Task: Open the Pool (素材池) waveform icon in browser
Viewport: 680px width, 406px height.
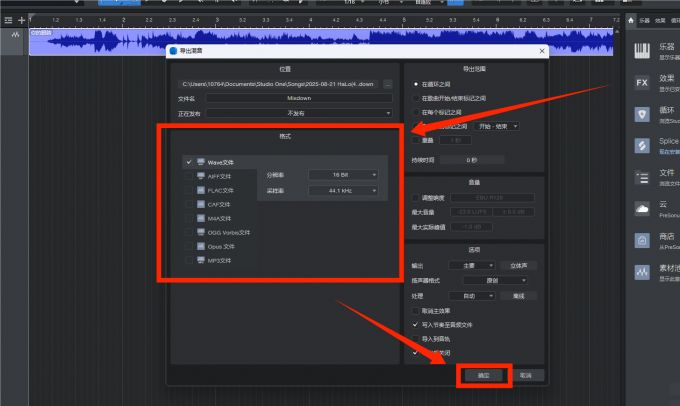Action: pos(642,272)
